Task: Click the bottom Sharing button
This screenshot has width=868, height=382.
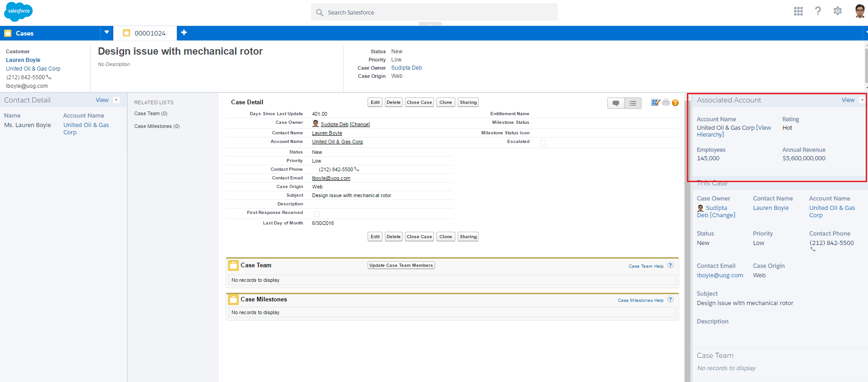Action: [x=468, y=237]
